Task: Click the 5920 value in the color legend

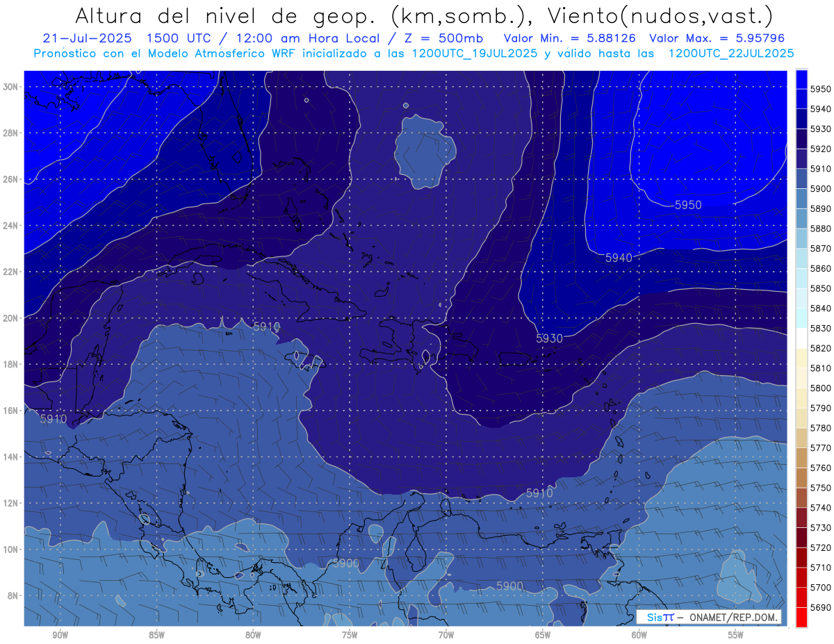Action: pyautogui.click(x=821, y=149)
